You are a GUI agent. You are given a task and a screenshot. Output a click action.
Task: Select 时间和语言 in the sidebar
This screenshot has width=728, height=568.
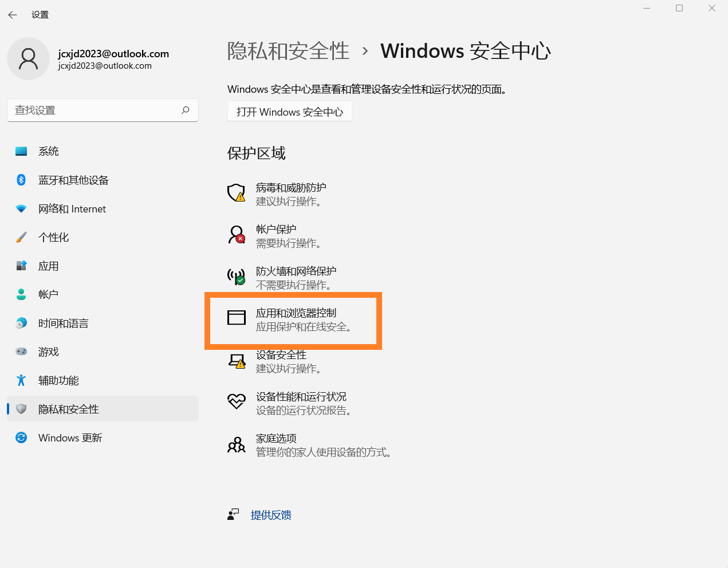[x=103, y=323]
